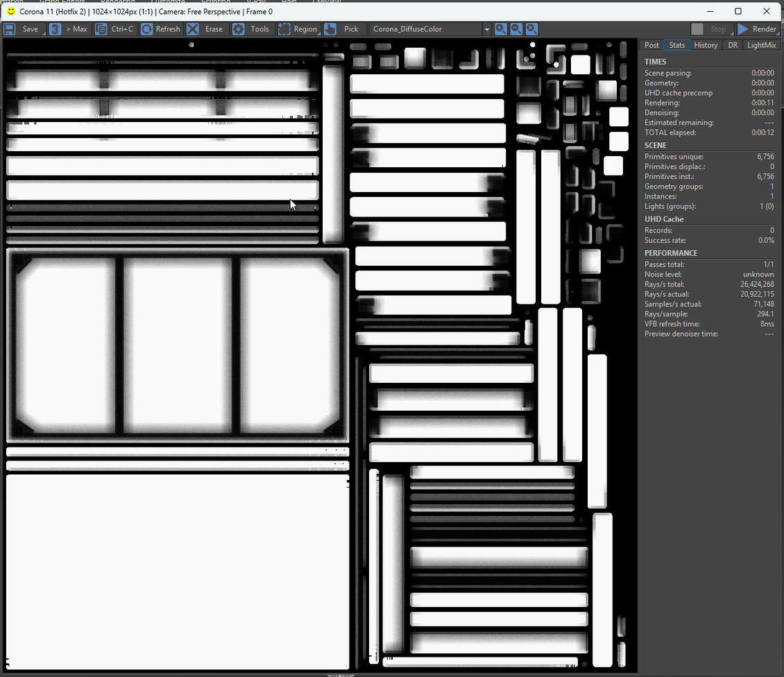Image resolution: width=784 pixels, height=677 pixels.
Task: Click the rendered texture image in viewport
Action: point(319,354)
